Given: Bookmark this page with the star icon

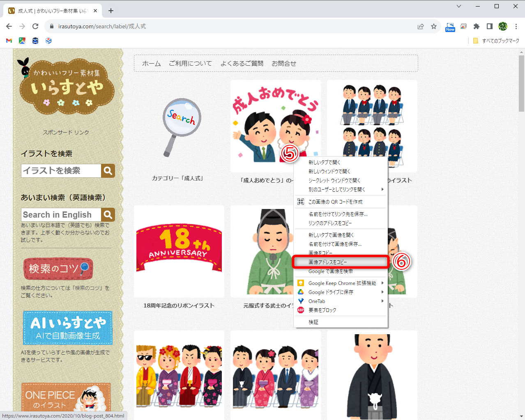Looking at the screenshot, I should (434, 26).
